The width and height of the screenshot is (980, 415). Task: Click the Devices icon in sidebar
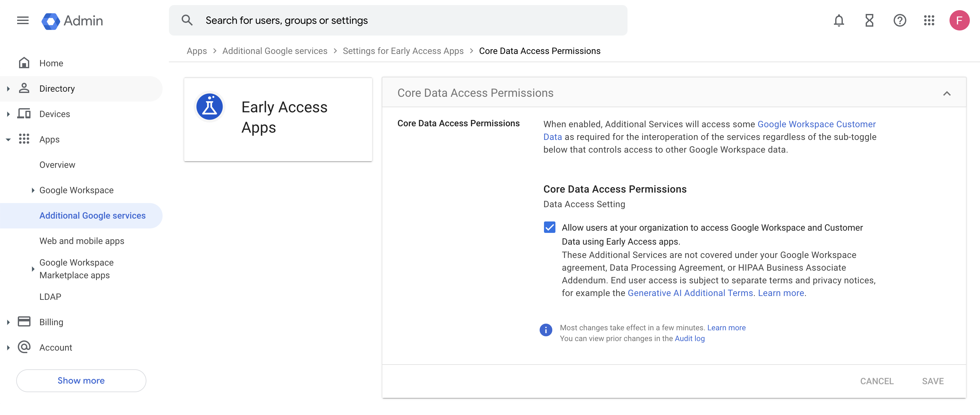[24, 113]
